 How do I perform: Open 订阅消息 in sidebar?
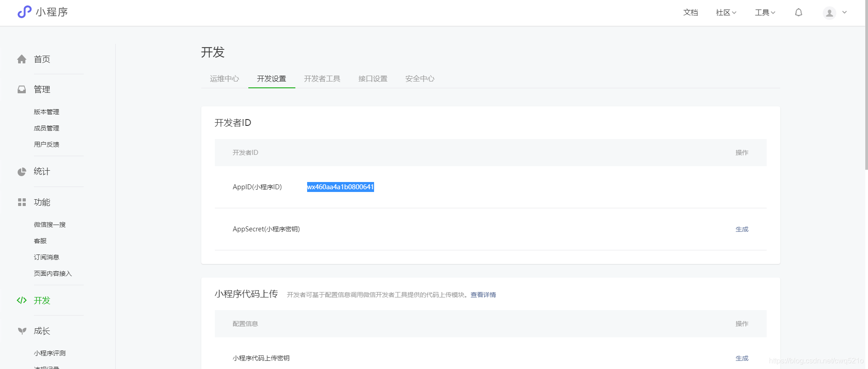pyautogui.click(x=47, y=257)
